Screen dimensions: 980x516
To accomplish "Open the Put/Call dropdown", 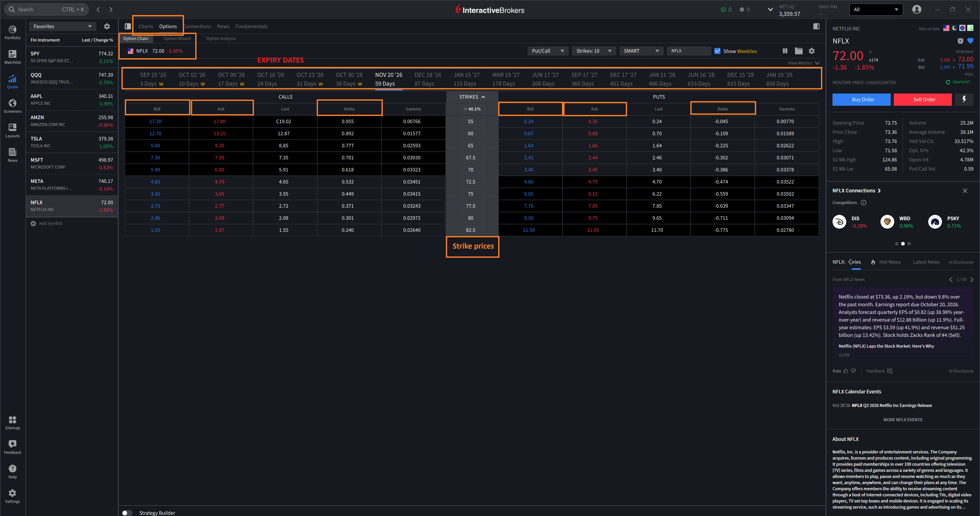I will tap(548, 51).
